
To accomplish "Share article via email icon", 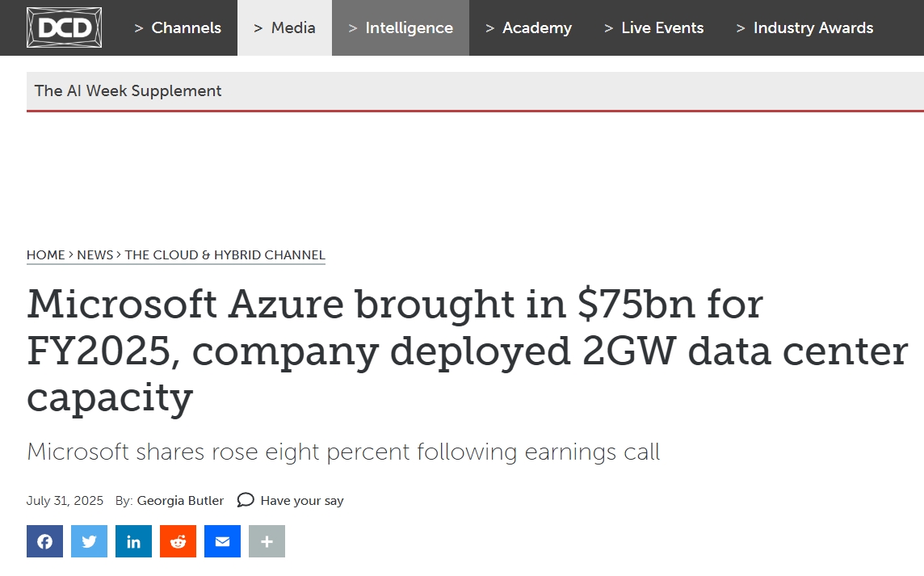I will point(222,541).
